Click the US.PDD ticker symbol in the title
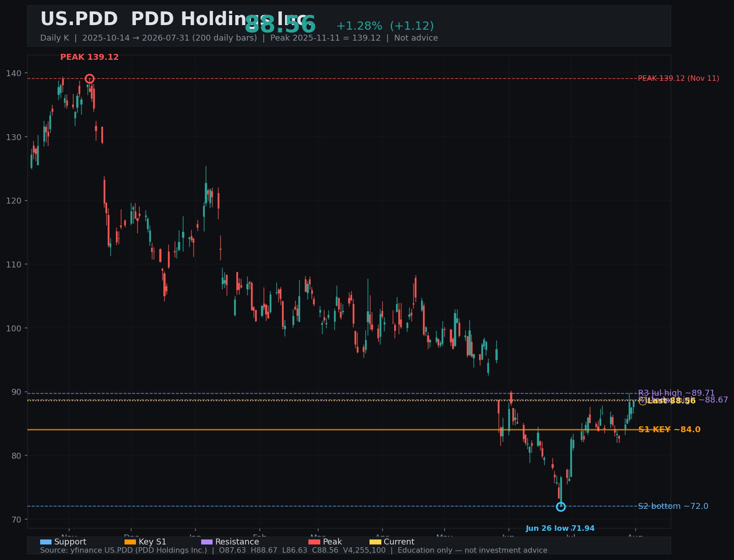Viewport: 734px width, 560px height. (79, 19)
